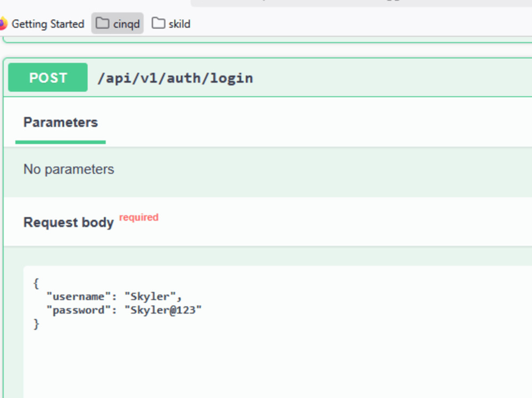Click the /api/v1/auth/login endpoint path
Viewport: 532px width, 398px height.
pyautogui.click(x=175, y=78)
